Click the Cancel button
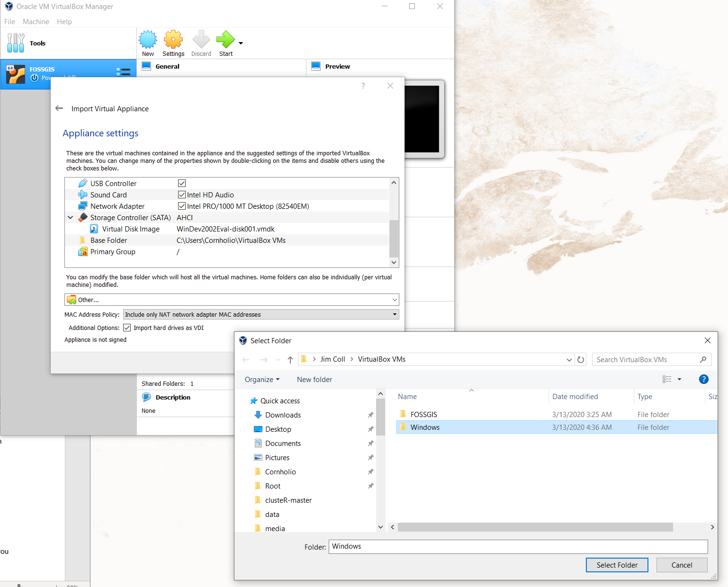Image resolution: width=728 pixels, height=587 pixels. coord(682,565)
